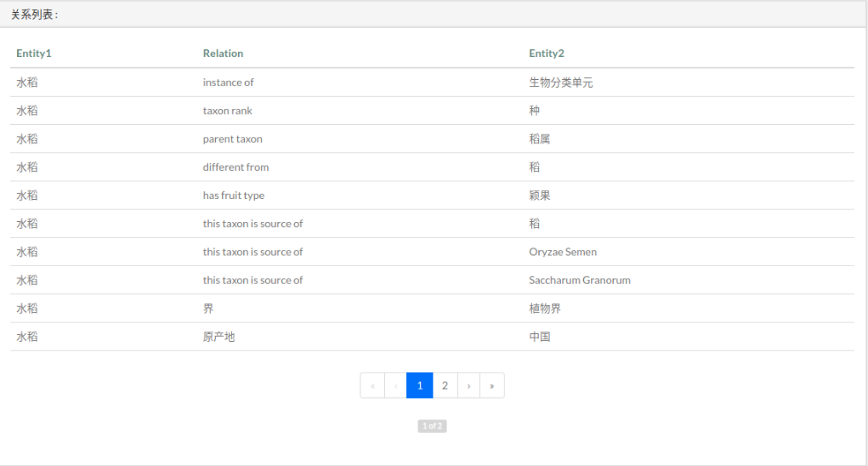The height and width of the screenshot is (466, 868).
Task: Click 稻 in the 'different from' row
Action: click(x=534, y=168)
